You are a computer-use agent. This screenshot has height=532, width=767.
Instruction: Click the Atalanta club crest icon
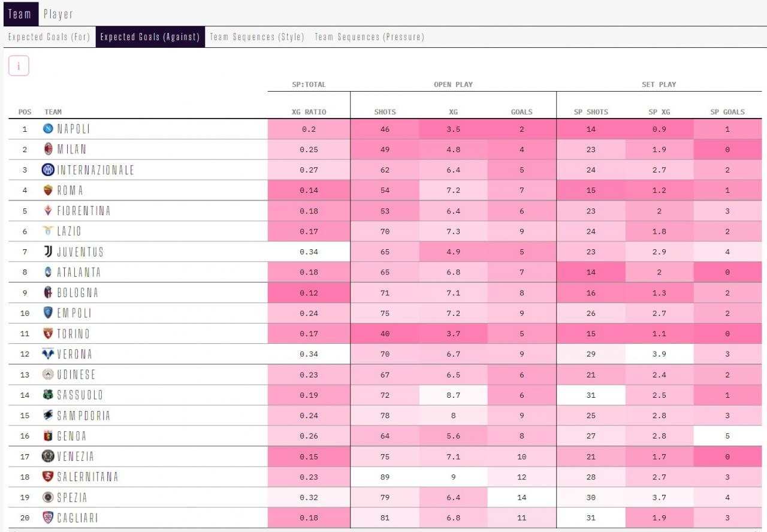(x=48, y=271)
